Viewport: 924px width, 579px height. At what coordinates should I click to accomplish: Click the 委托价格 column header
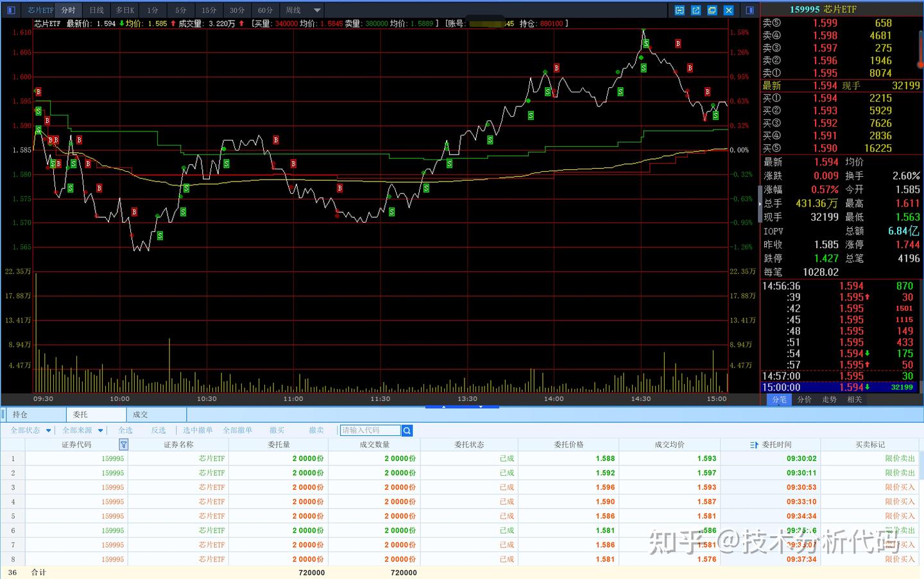(x=569, y=444)
